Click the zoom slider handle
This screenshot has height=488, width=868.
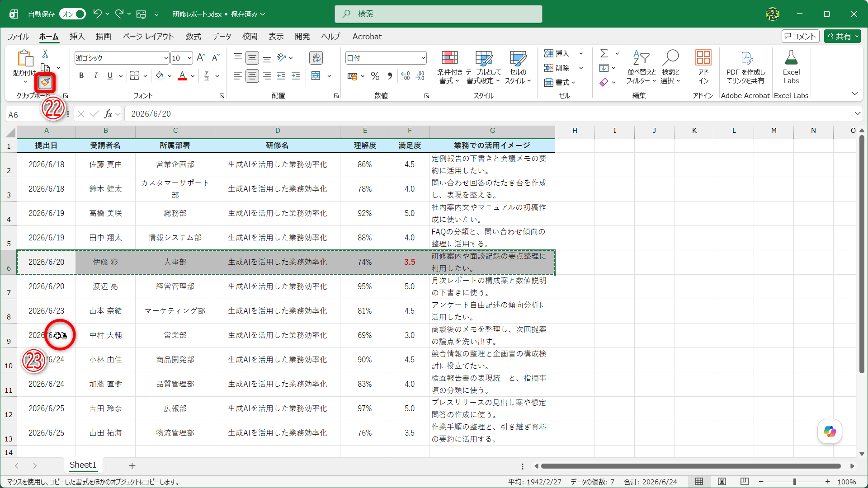click(x=794, y=482)
